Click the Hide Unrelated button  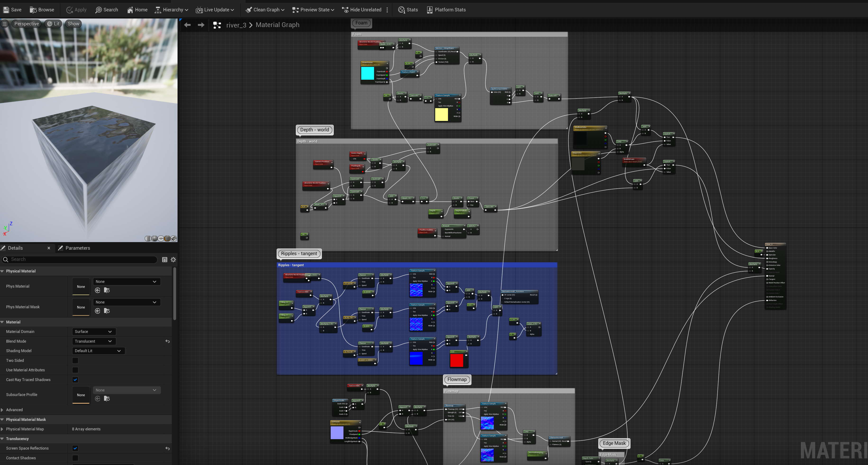361,9
